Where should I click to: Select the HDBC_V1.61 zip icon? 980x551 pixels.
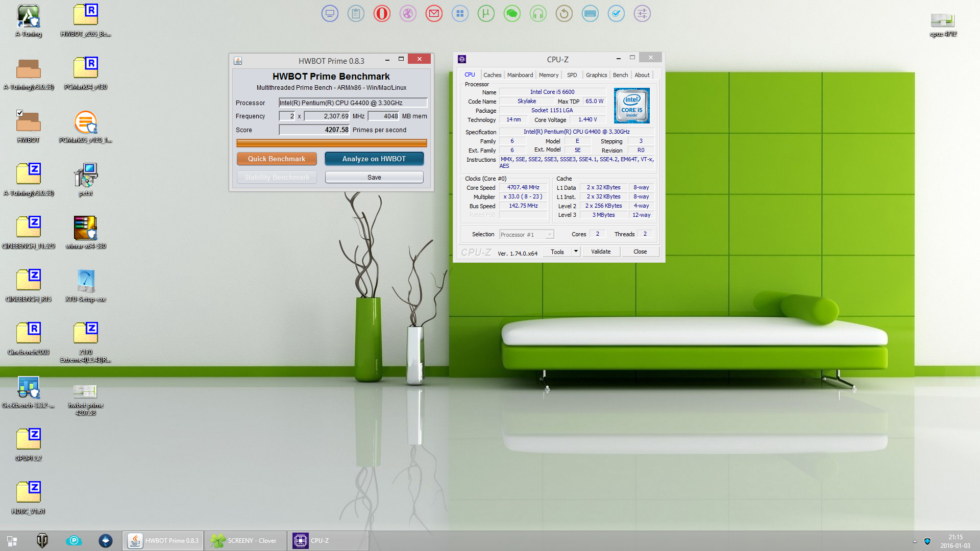(29, 498)
